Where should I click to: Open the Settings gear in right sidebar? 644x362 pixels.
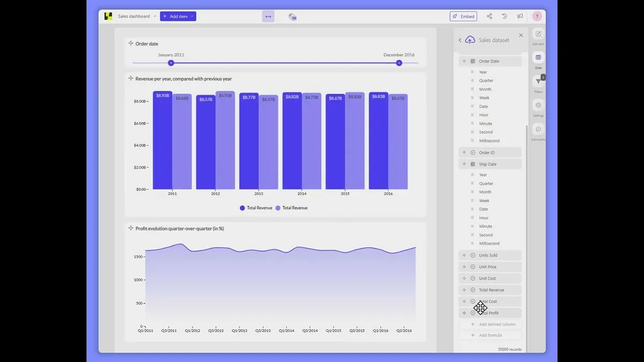[x=538, y=105]
